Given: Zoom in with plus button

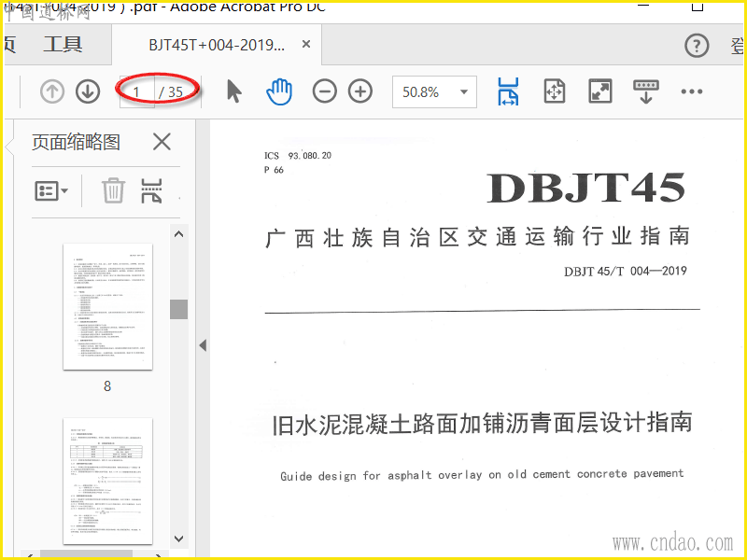Looking at the screenshot, I should coord(360,91).
